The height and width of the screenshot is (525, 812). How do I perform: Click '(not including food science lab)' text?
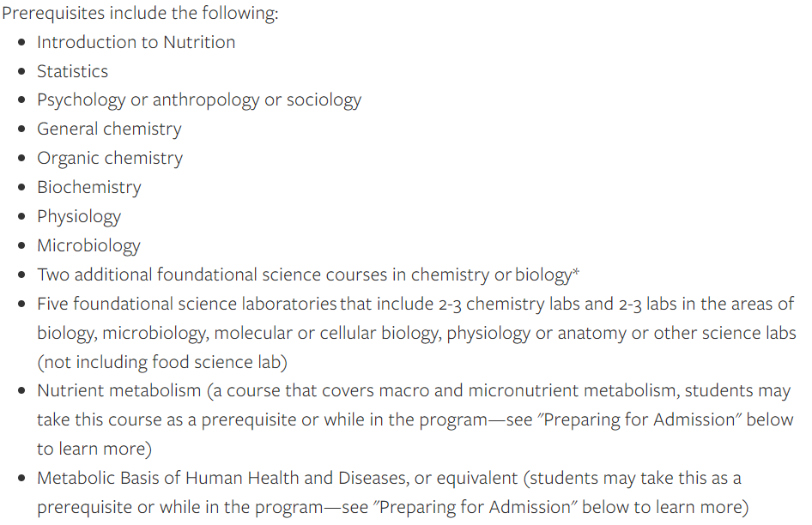point(162,362)
